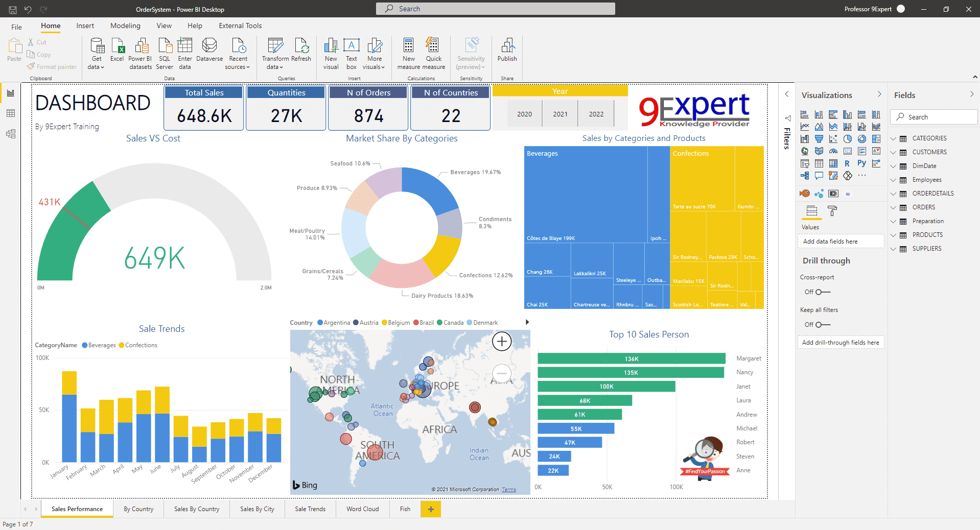Select the Treemap visual icon

coord(877,139)
